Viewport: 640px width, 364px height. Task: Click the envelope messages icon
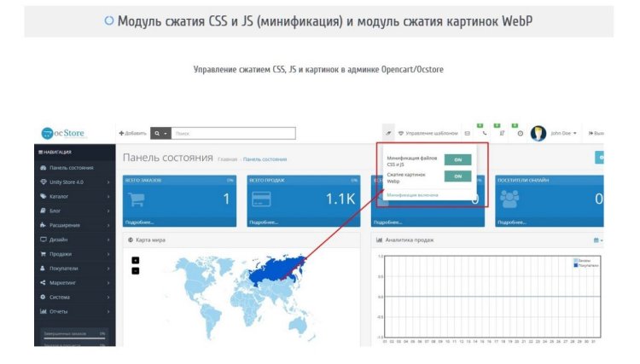click(x=467, y=134)
